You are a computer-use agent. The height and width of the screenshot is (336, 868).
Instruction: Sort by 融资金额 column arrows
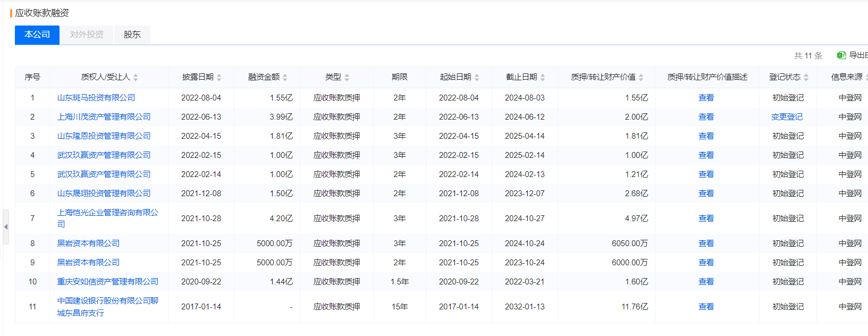(x=285, y=78)
